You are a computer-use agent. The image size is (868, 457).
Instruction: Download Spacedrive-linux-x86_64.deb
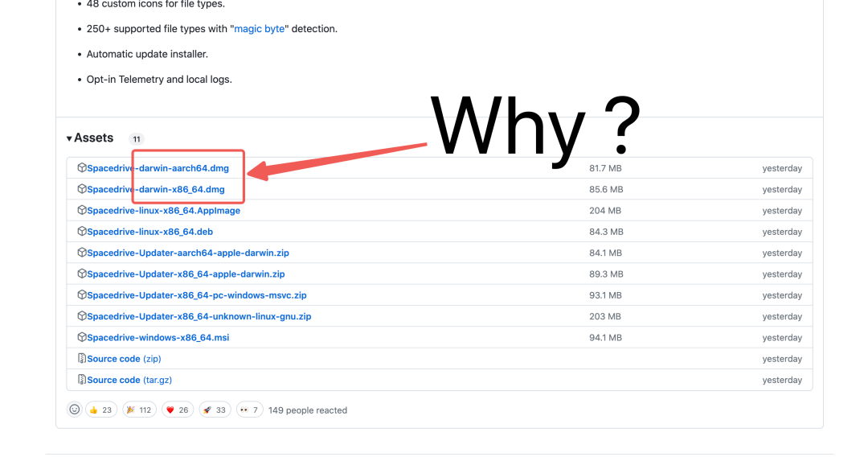point(149,232)
